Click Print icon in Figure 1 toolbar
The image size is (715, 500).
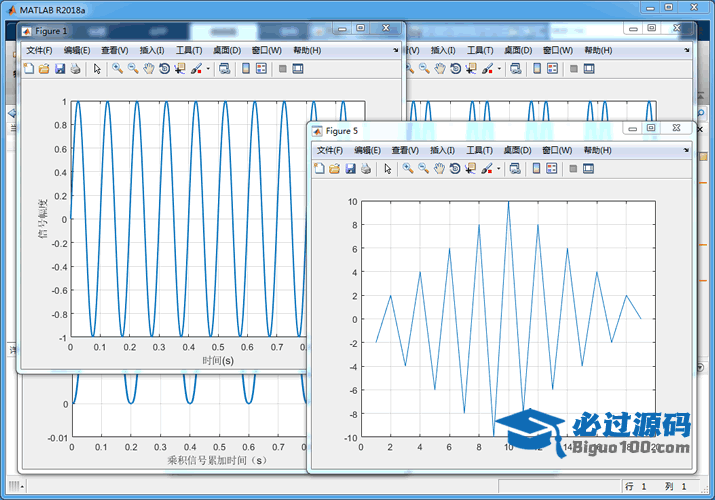(x=75, y=69)
